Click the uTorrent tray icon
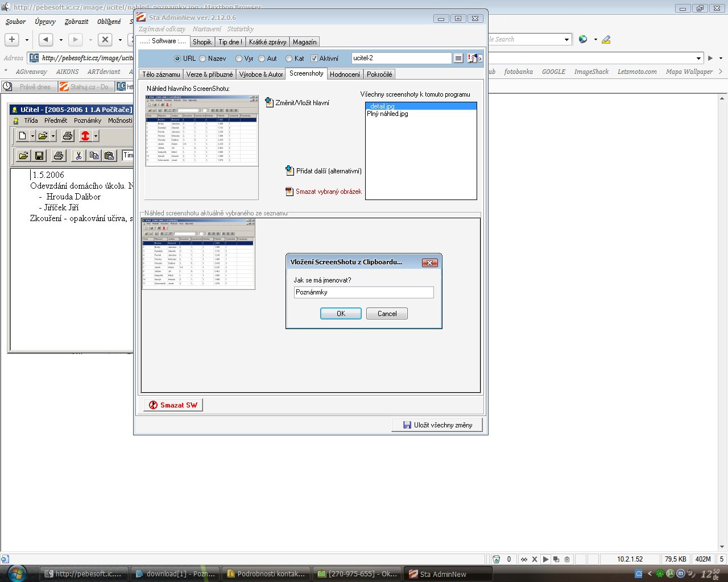Viewport: 728px width, 582px height. (x=671, y=573)
